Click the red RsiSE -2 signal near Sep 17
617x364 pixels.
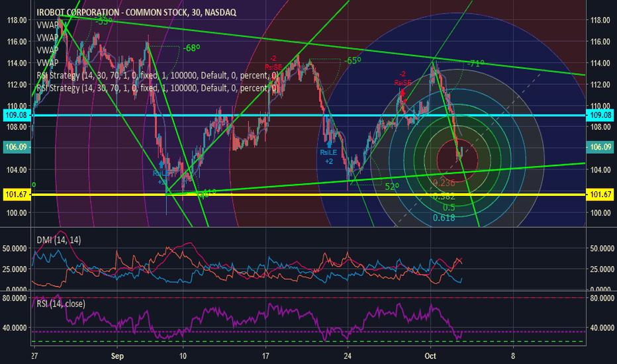273,63
